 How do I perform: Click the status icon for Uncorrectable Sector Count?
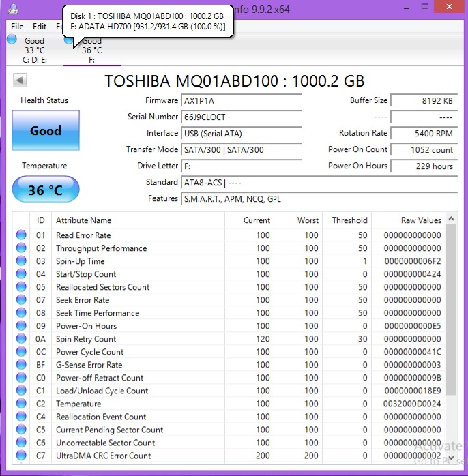coord(21,443)
